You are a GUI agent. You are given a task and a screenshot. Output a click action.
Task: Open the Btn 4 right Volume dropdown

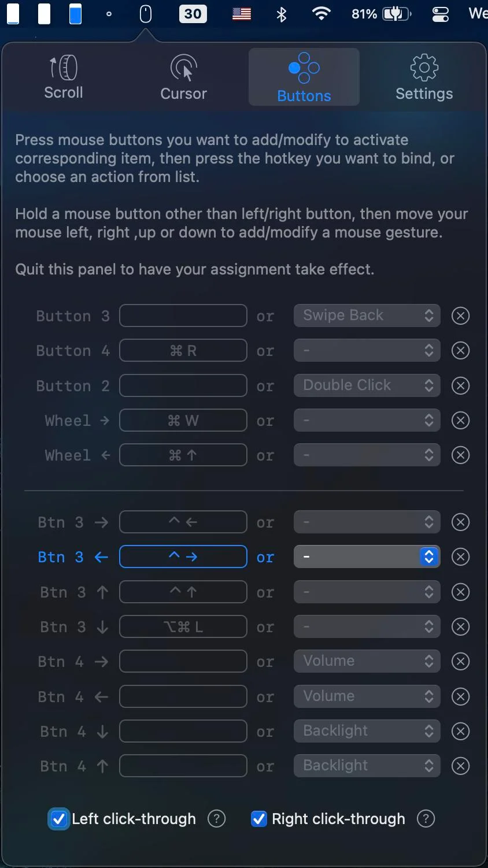(x=367, y=661)
